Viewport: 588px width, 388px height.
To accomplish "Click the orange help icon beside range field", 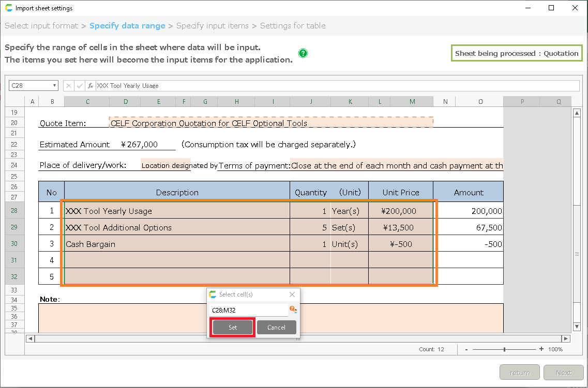I will (293, 309).
